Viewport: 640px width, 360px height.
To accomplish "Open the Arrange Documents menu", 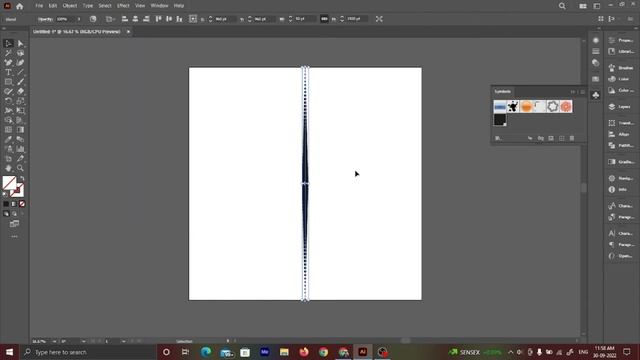I will 583,6.
